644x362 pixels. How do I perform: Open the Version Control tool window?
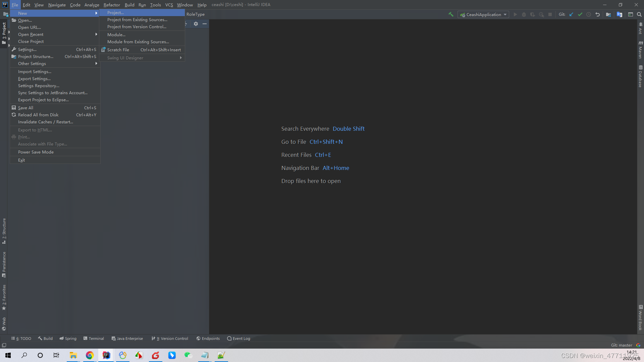[x=170, y=339]
